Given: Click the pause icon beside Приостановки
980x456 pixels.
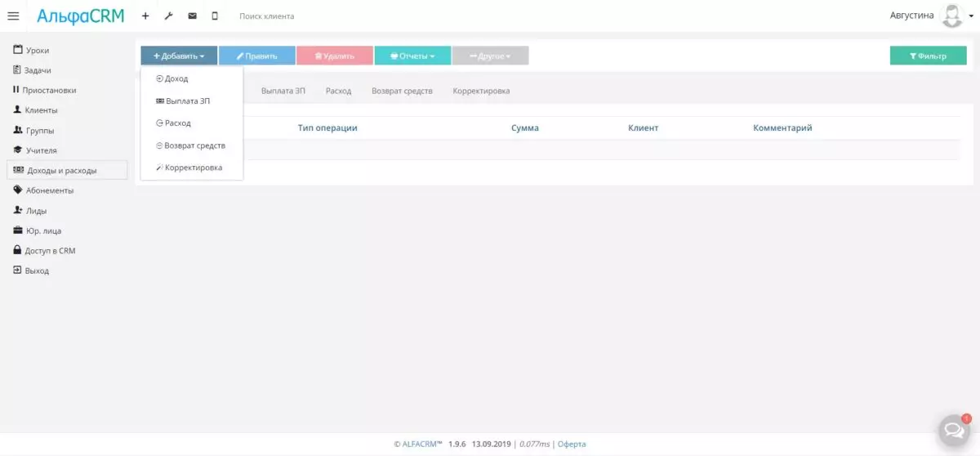Looking at the screenshot, I should point(16,90).
